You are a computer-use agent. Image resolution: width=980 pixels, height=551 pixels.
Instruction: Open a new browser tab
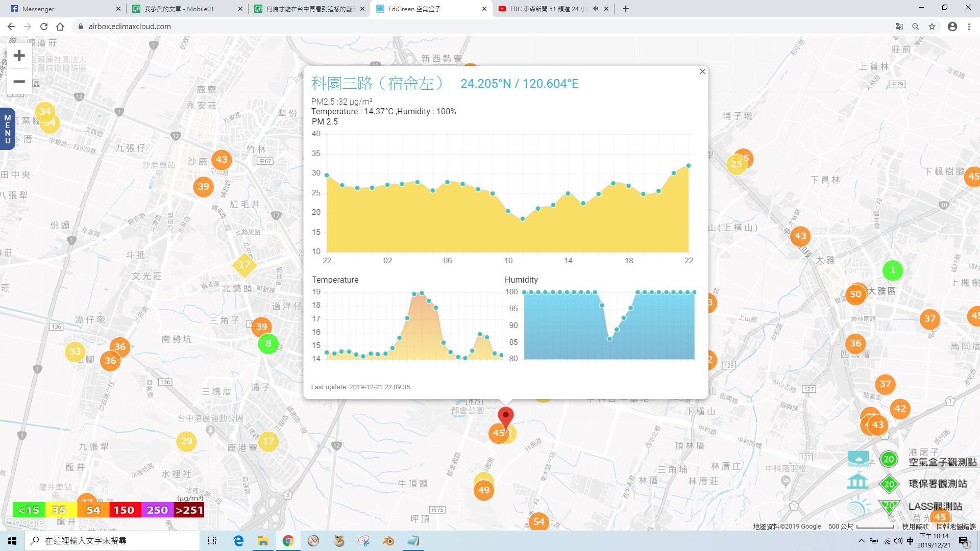[625, 9]
